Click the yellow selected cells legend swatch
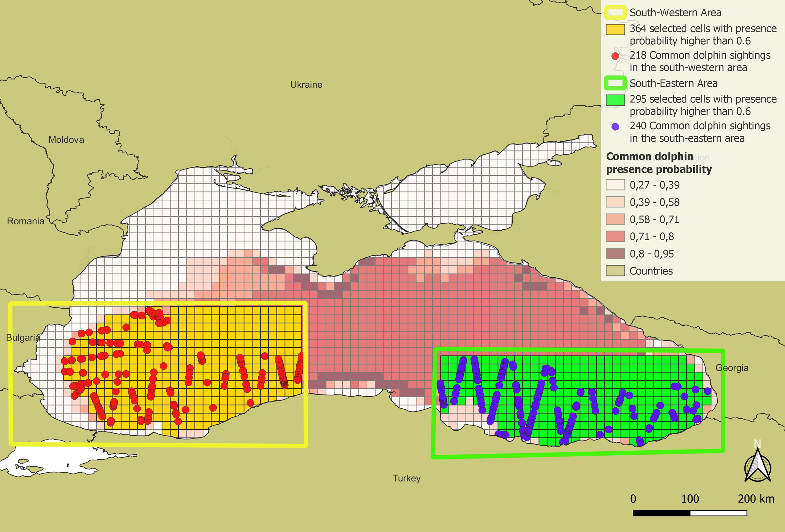This screenshot has height=532, width=785. [615, 29]
